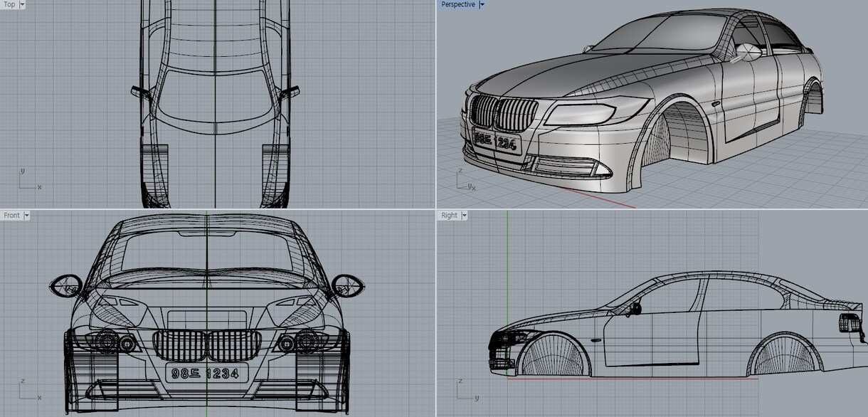Select the Right viewport title label
Image resolution: width=868 pixels, height=417 pixels.
click(x=450, y=215)
